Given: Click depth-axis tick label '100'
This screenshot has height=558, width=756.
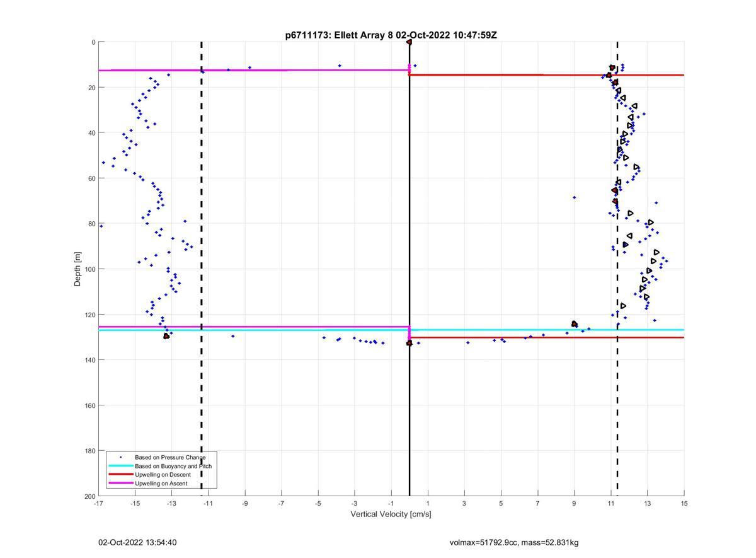Looking at the screenshot, I should pos(89,269).
